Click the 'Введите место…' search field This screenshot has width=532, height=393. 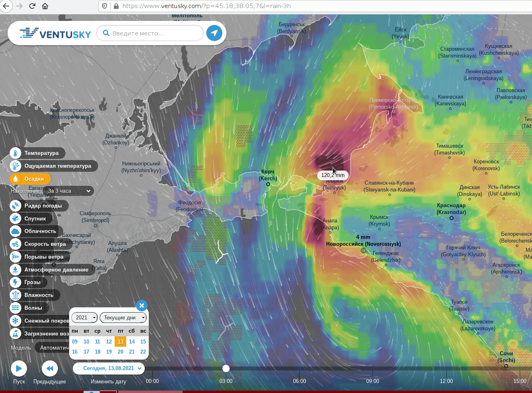click(x=150, y=33)
